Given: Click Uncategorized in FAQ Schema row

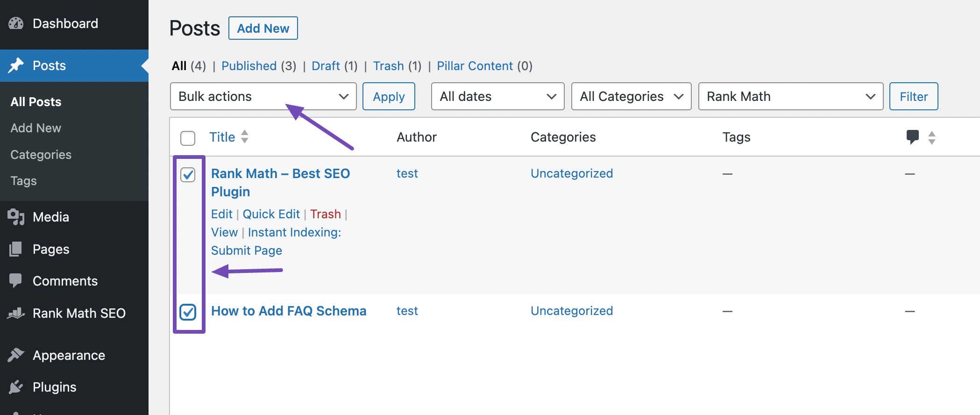Looking at the screenshot, I should point(572,311).
